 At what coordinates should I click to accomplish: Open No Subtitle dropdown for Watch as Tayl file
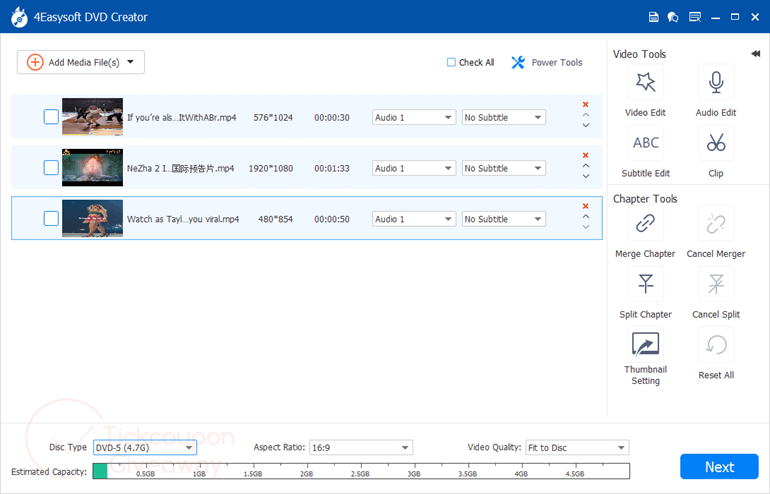pos(504,219)
